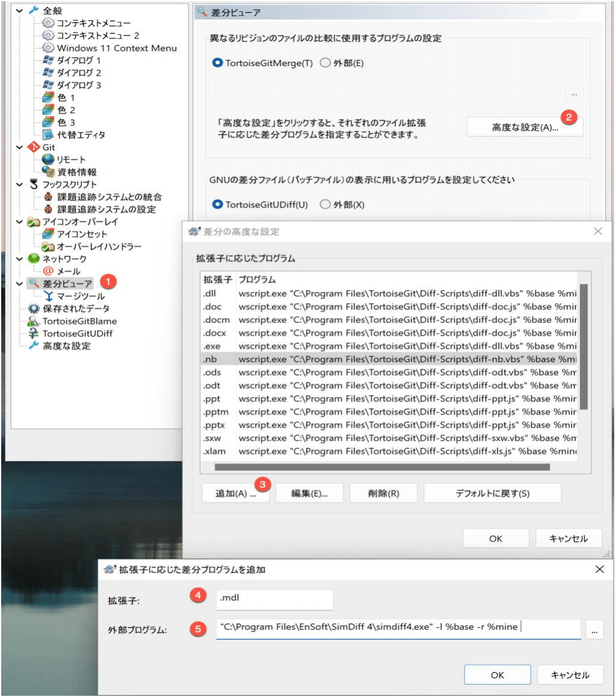The height and width of the screenshot is (697, 616).
Task: Click the 色 1 palette icon
Action: [x=48, y=97]
